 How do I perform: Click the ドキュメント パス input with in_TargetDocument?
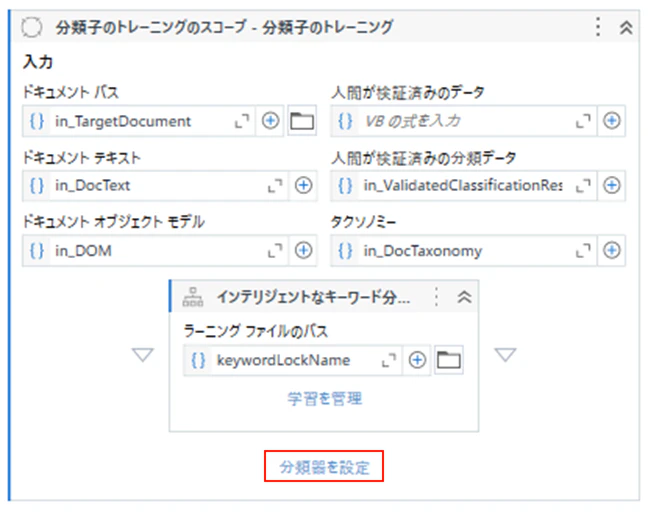(x=139, y=121)
